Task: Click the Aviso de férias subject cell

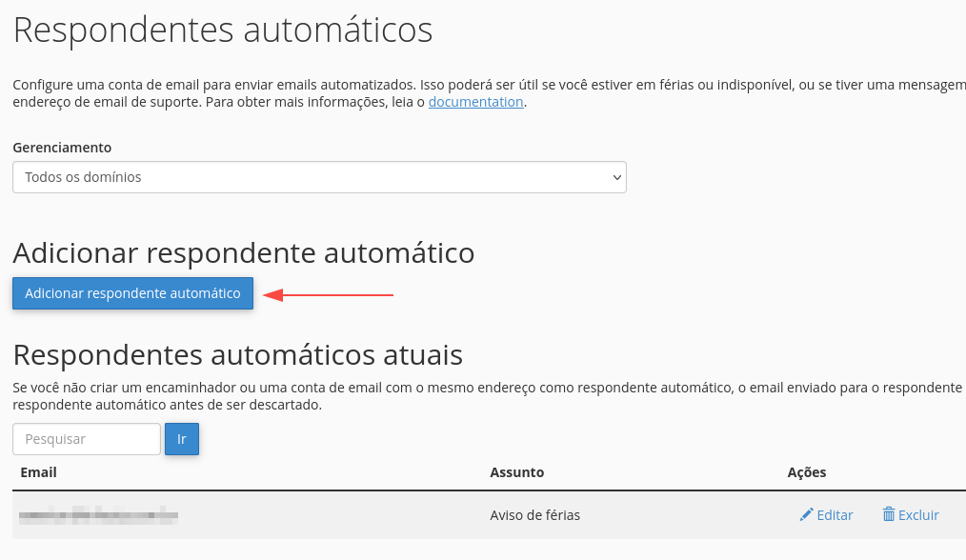Action: tap(534, 515)
